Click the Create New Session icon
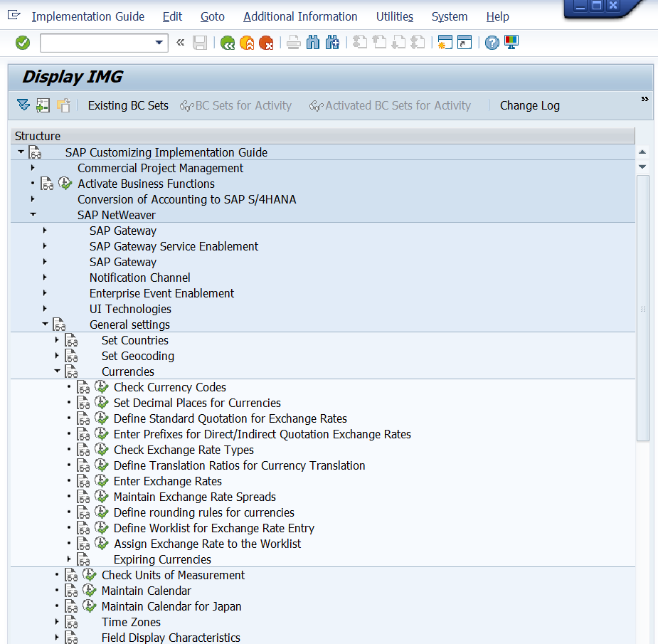Viewport: 658px width, 644px height. (x=445, y=43)
